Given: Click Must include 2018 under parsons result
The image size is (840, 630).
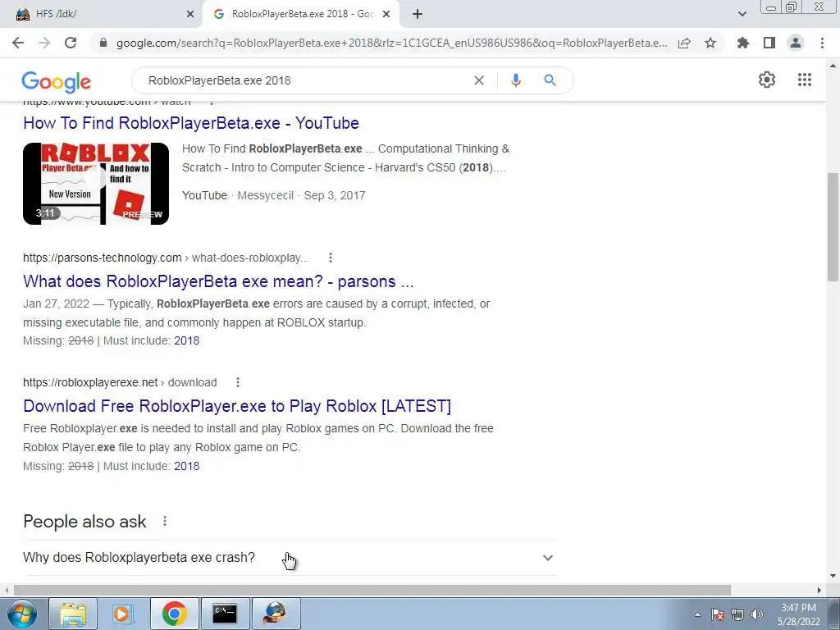Looking at the screenshot, I should [186, 340].
